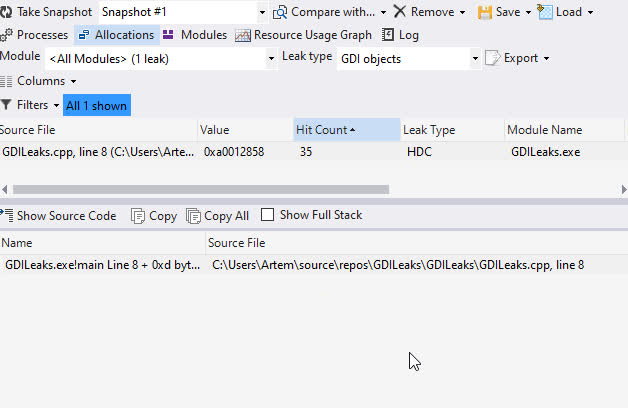
Task: Open the Resource Usage Graph tab
Action: (304, 35)
